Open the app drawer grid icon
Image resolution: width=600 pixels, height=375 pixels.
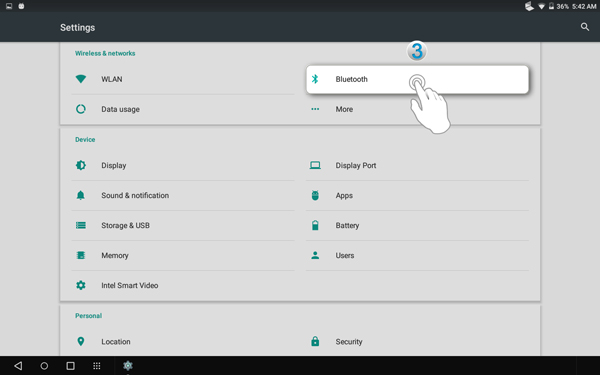tap(97, 366)
